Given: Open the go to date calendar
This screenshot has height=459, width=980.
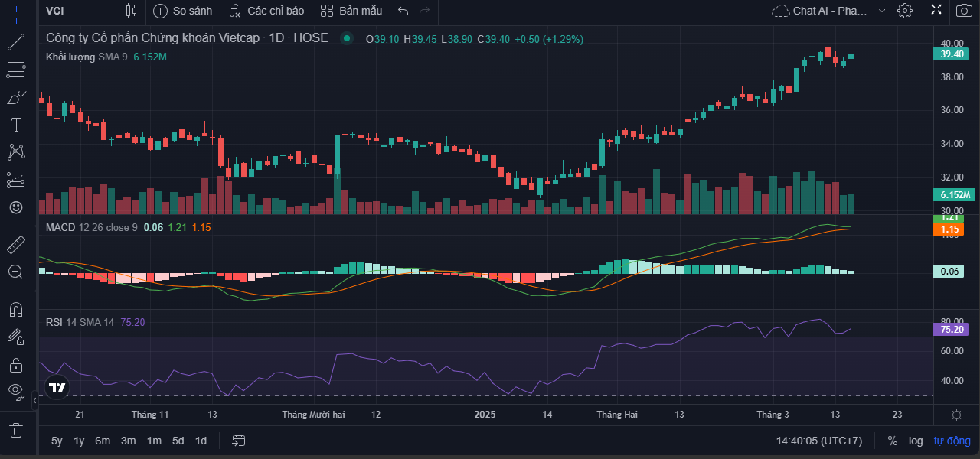Looking at the screenshot, I should 239,441.
